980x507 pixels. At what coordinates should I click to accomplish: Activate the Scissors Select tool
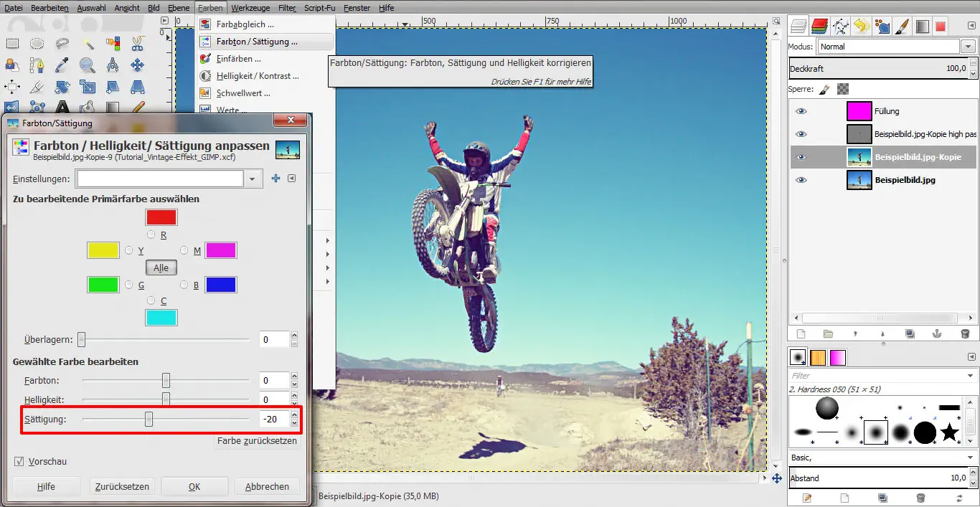click(x=137, y=43)
